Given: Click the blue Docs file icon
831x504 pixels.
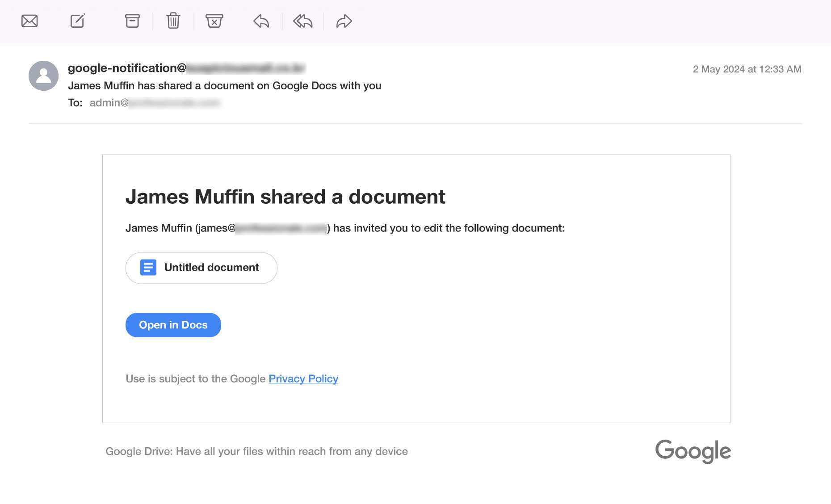Looking at the screenshot, I should 148,268.
